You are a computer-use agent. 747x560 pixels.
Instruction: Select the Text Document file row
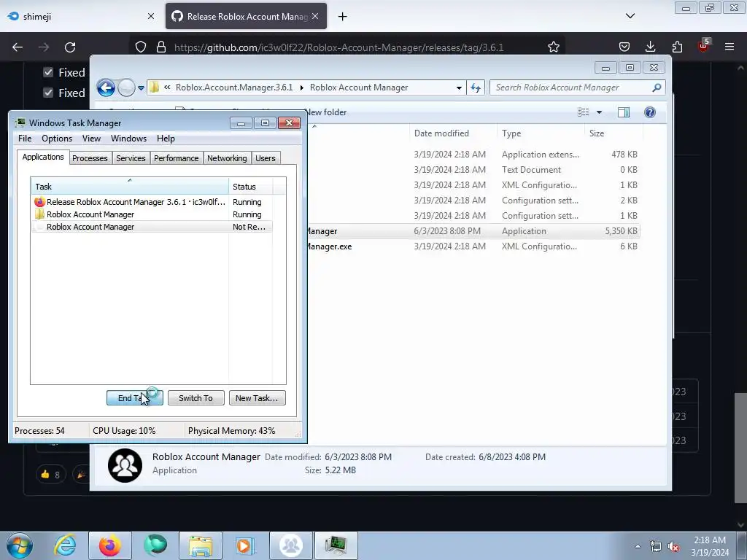coord(473,169)
